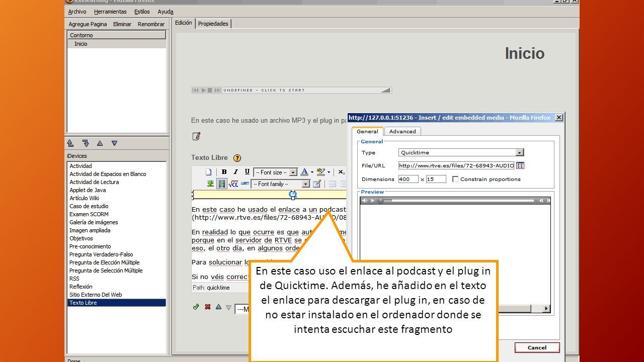Click Cancel in the embedded media dialog

pos(537,347)
